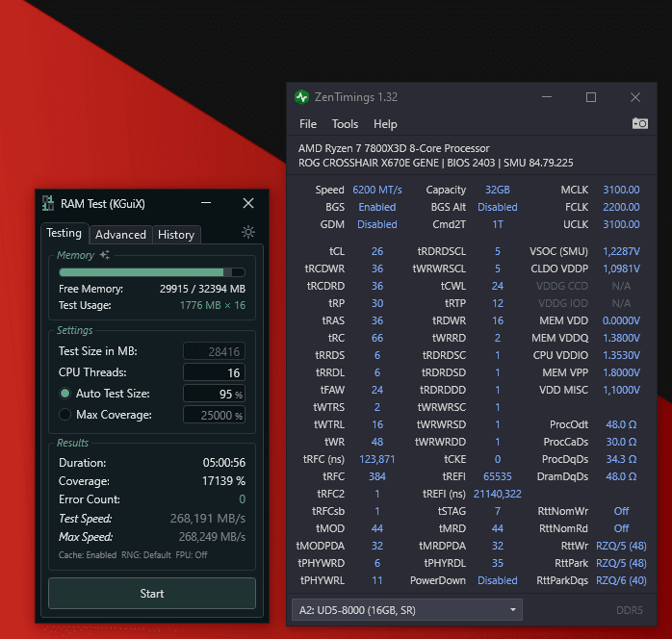Image resolution: width=672 pixels, height=639 pixels.
Task: Open the A2: UD5-8000 module dropdown
Action: tap(406, 610)
